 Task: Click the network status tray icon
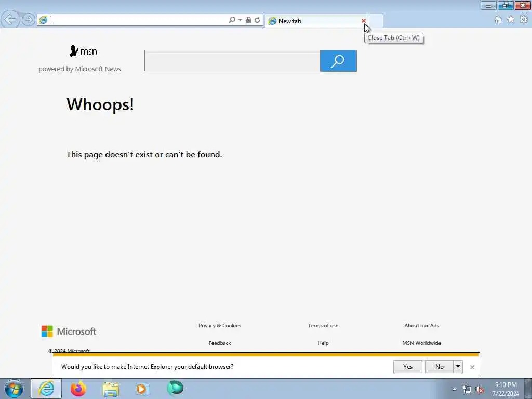pos(467,390)
